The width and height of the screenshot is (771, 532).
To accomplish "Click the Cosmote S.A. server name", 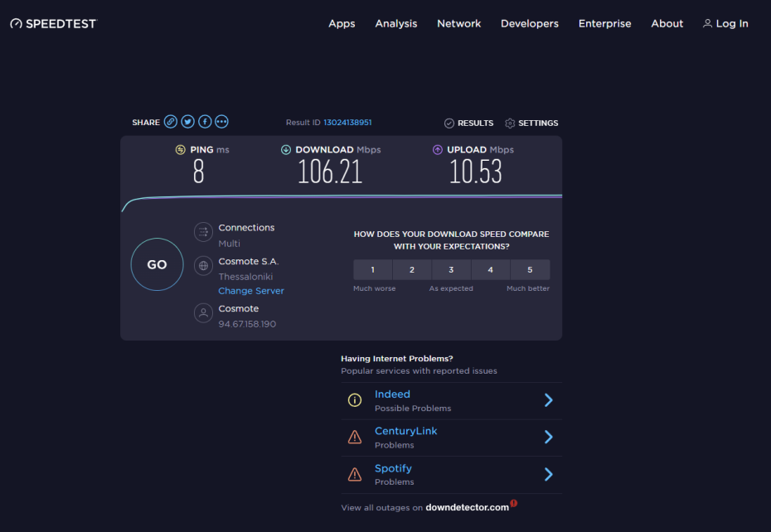I will tap(249, 262).
